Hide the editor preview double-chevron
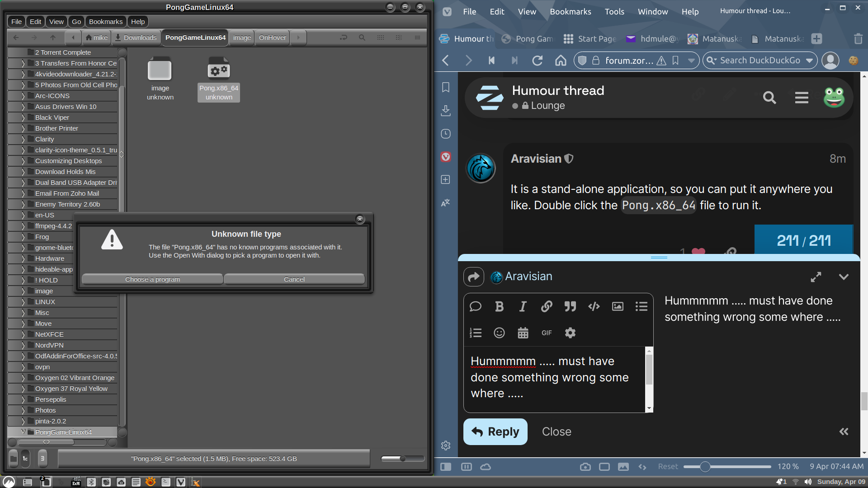 coord(844,432)
